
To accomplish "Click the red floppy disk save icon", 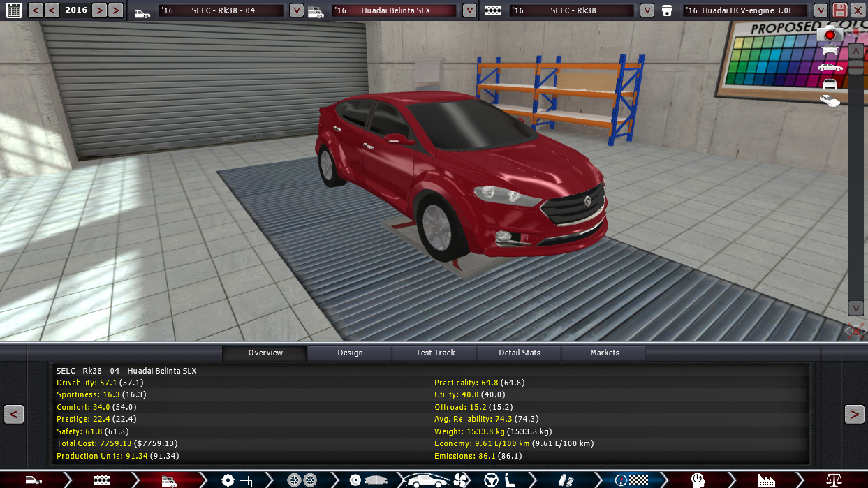I will (840, 10).
